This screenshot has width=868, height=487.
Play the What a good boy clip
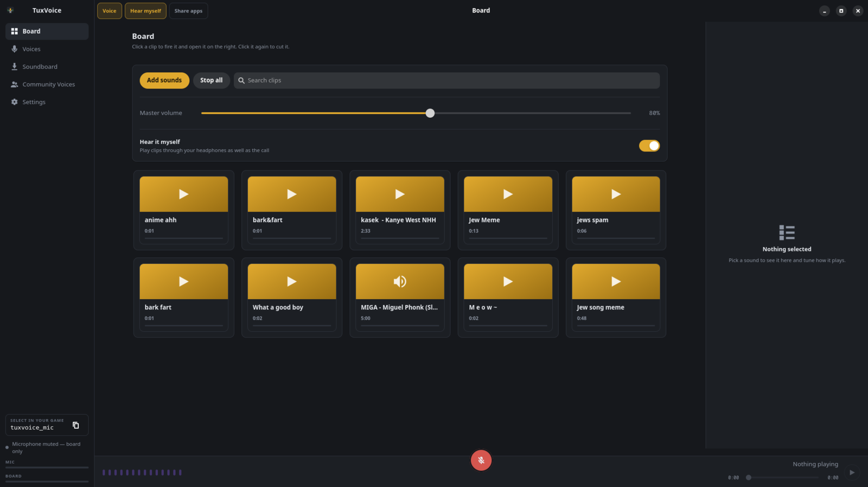(292, 281)
